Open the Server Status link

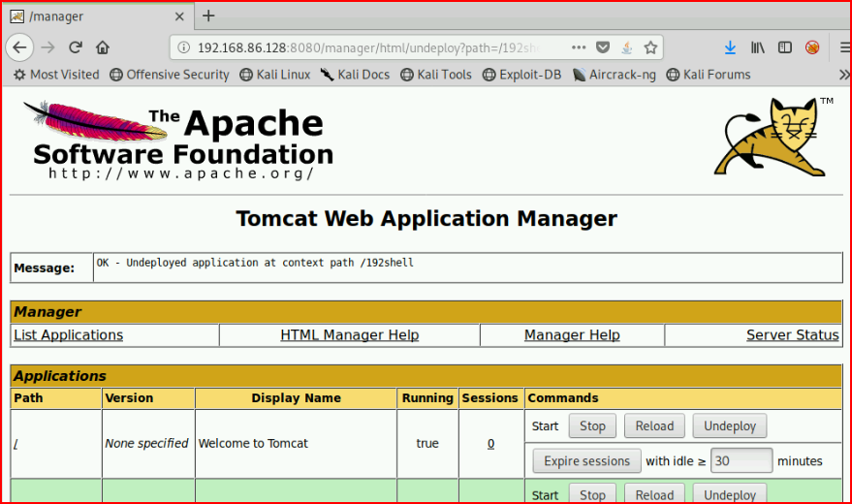(792, 335)
